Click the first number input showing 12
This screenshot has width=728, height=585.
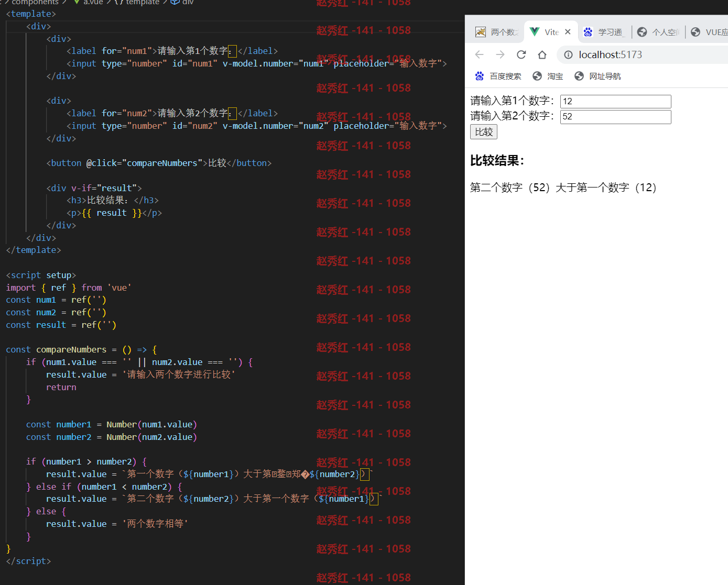click(615, 101)
